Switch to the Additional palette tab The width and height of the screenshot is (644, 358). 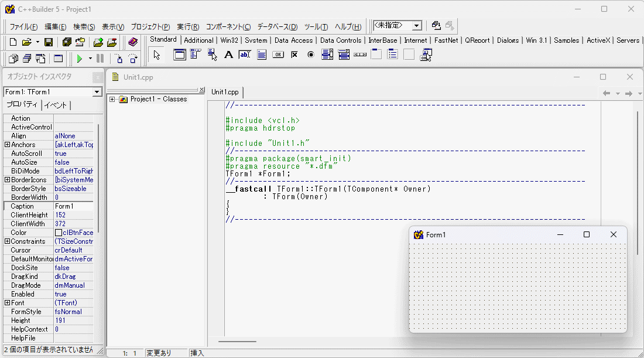click(x=198, y=40)
